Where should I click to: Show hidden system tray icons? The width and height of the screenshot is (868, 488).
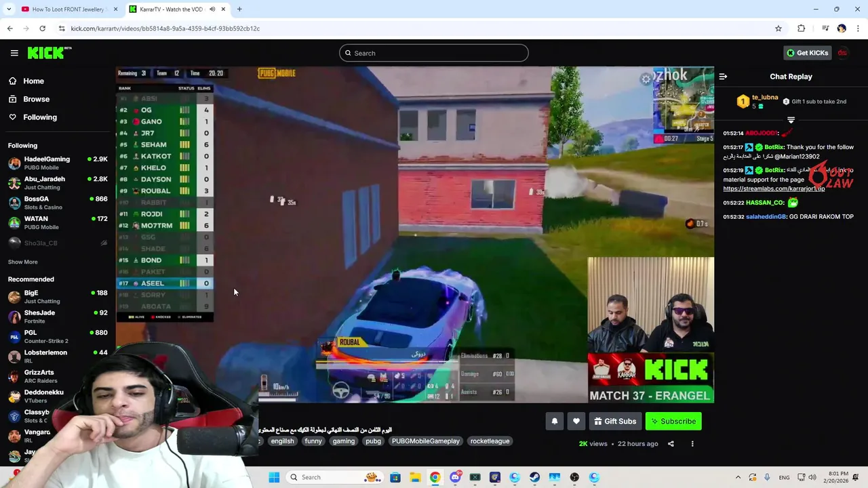pos(738,477)
